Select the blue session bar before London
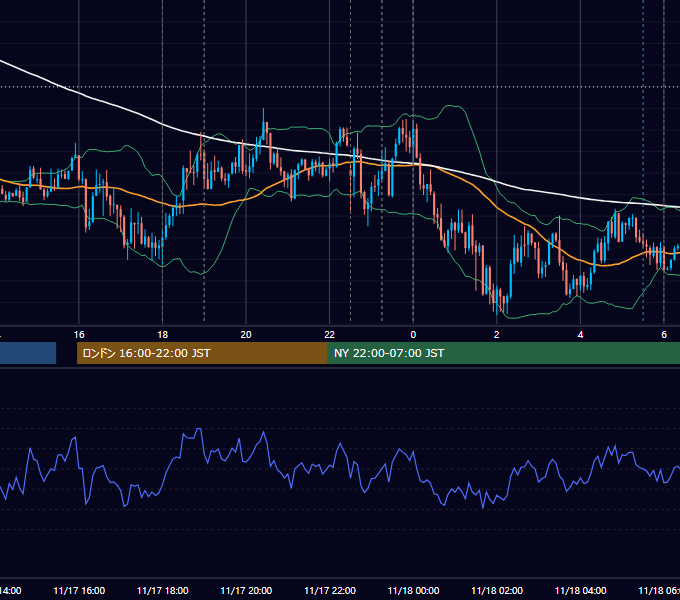 (28, 353)
